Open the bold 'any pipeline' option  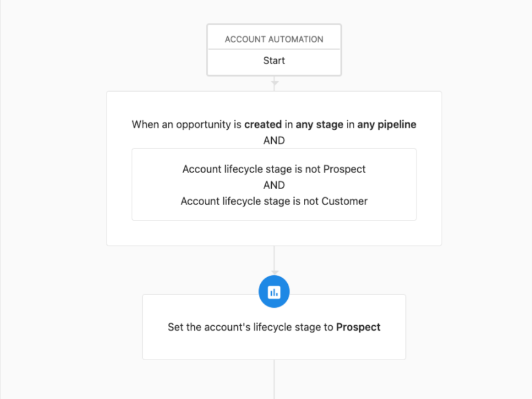click(386, 124)
